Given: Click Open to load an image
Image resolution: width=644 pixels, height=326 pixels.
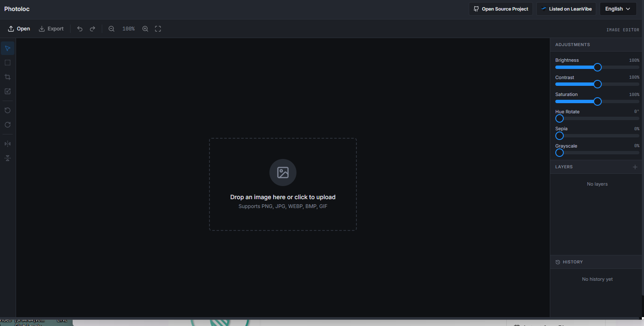Looking at the screenshot, I should [19, 29].
